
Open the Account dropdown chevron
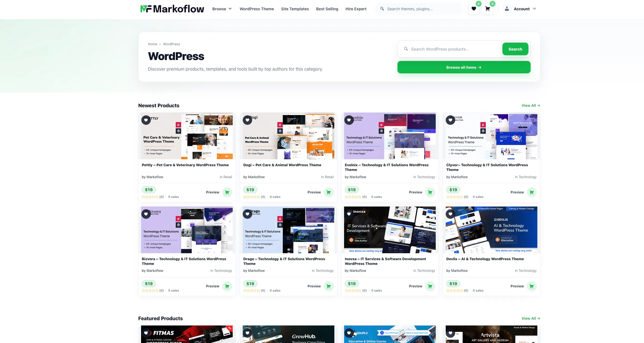click(x=535, y=9)
